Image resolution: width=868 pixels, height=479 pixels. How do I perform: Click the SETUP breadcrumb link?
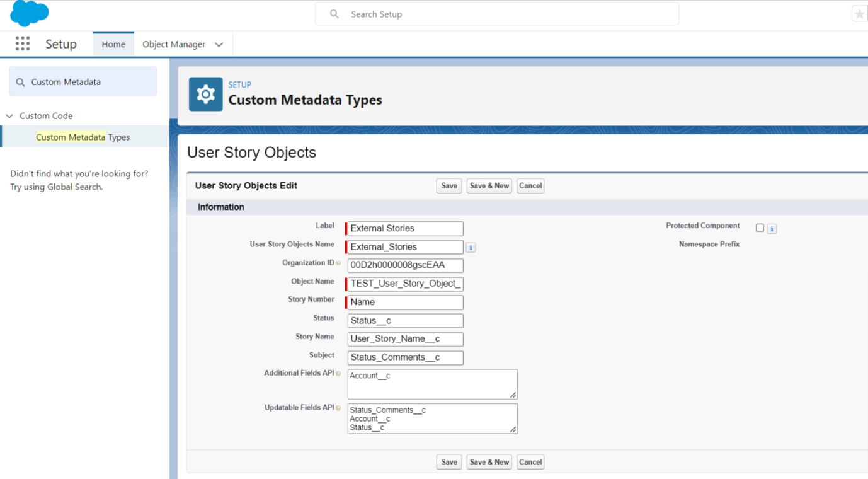coord(239,84)
